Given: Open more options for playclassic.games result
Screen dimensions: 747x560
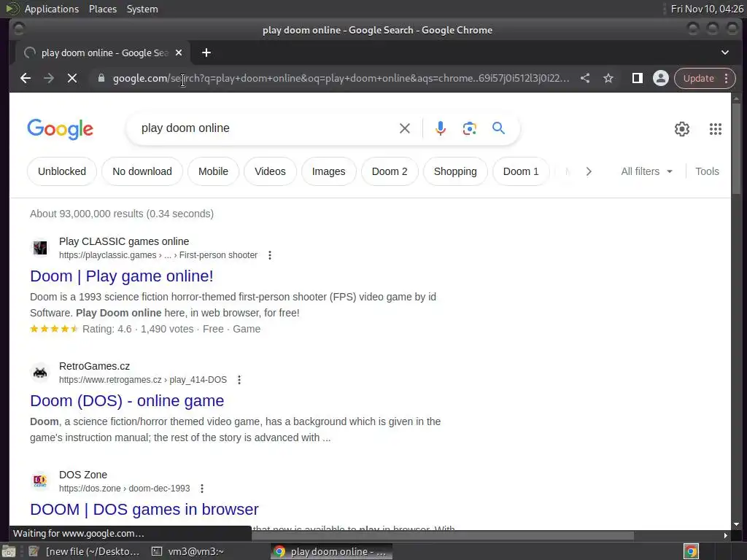Looking at the screenshot, I should point(270,255).
